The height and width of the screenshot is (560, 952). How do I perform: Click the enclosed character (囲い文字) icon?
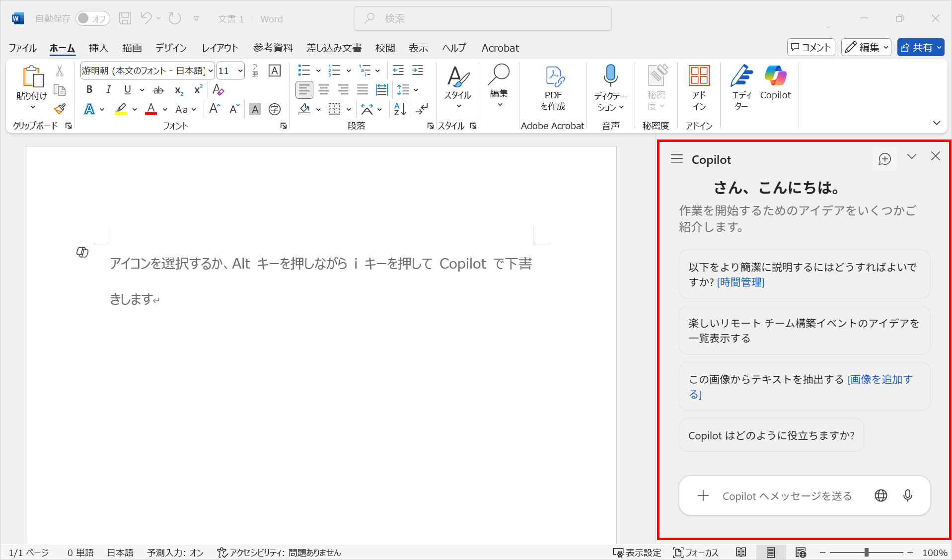tap(274, 109)
